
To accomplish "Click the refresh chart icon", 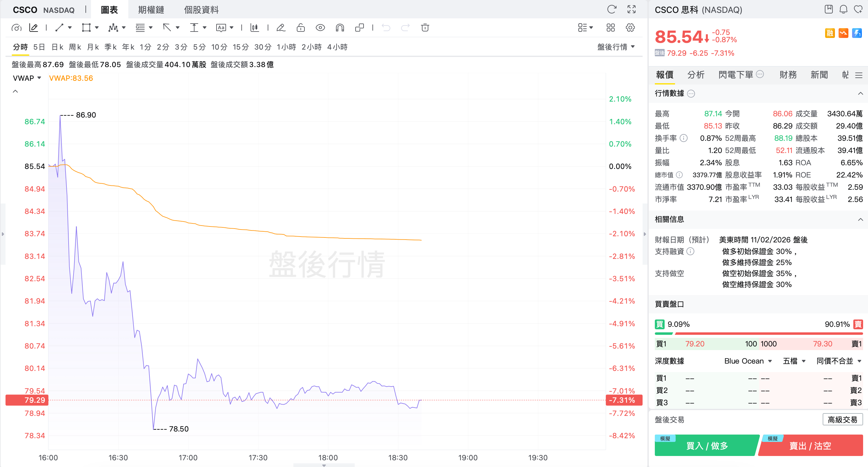I will [x=612, y=9].
